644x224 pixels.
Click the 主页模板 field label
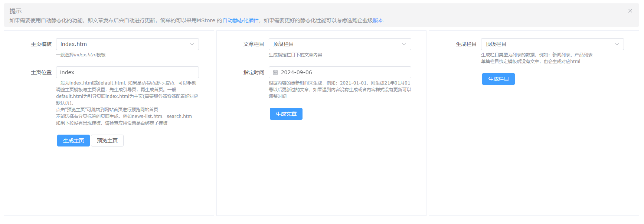pyautogui.click(x=41, y=44)
